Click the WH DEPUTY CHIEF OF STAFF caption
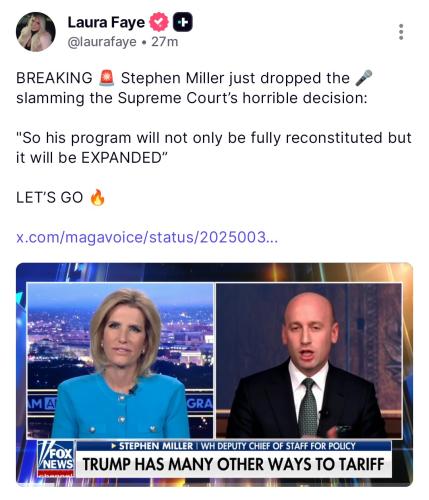429x500 pixels. coord(278,446)
